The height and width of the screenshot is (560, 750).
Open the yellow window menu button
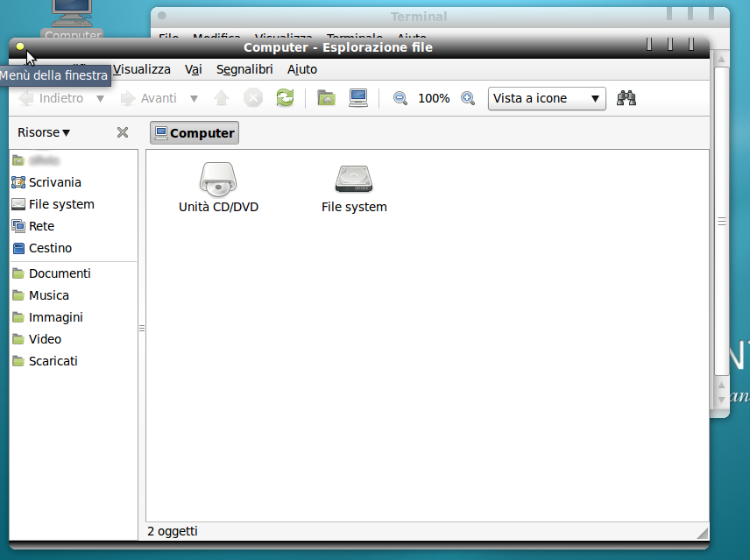click(19, 46)
